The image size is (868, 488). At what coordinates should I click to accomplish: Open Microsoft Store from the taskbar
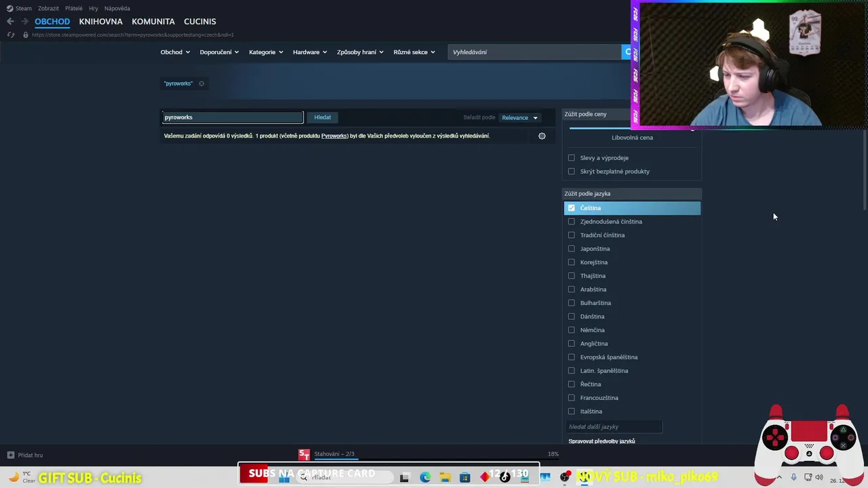465,478
